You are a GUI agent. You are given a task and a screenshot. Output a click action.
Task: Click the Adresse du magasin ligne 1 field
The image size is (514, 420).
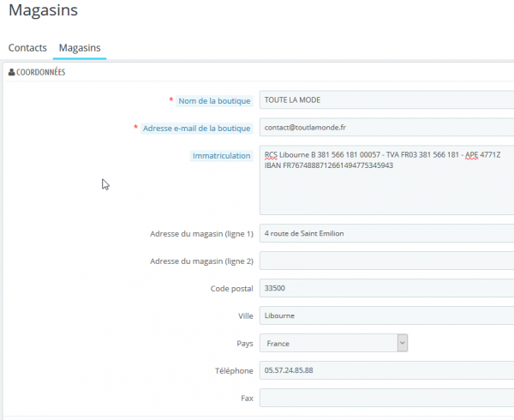click(387, 233)
